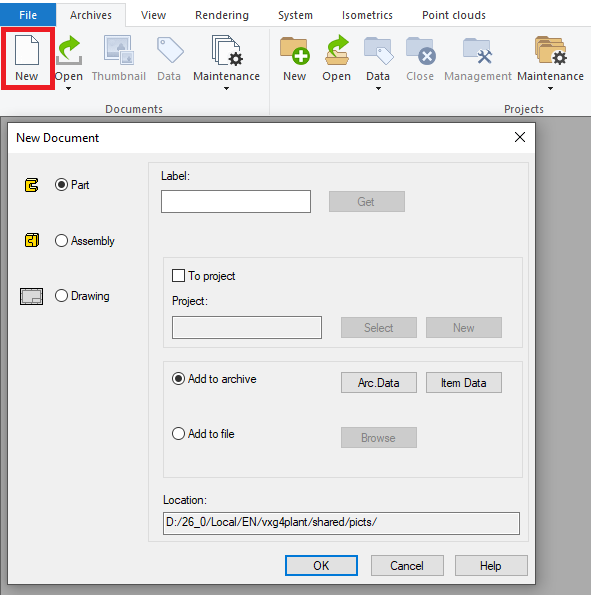Select the Assembly radio button
This screenshot has width=591, height=595.
click(61, 241)
